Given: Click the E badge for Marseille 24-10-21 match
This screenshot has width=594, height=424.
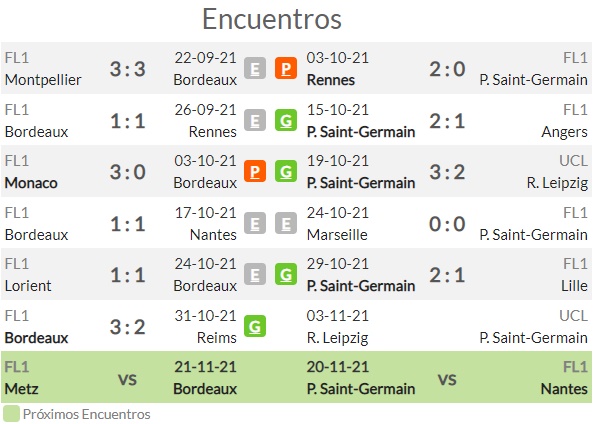Looking at the screenshot, I should 286,224.
